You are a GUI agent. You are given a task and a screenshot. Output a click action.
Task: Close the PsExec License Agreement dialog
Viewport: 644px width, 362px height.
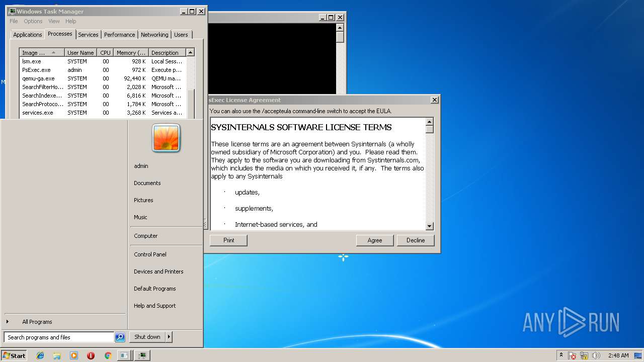(x=435, y=100)
